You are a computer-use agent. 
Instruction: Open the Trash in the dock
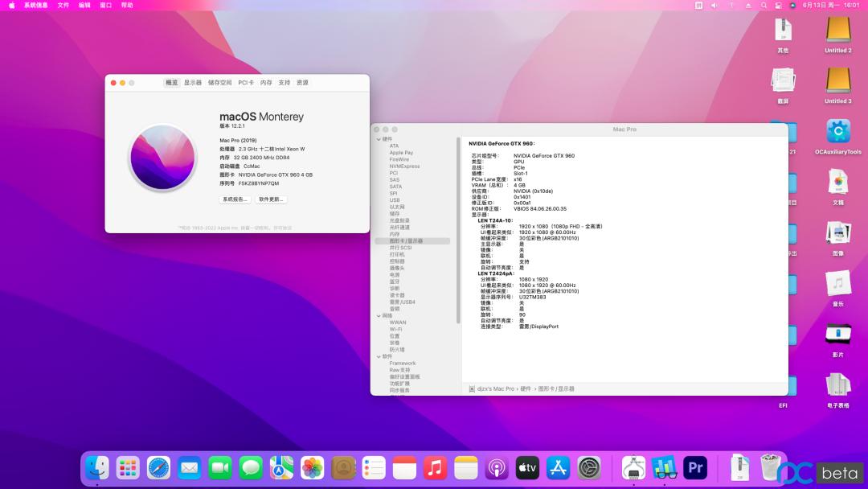[x=769, y=467]
